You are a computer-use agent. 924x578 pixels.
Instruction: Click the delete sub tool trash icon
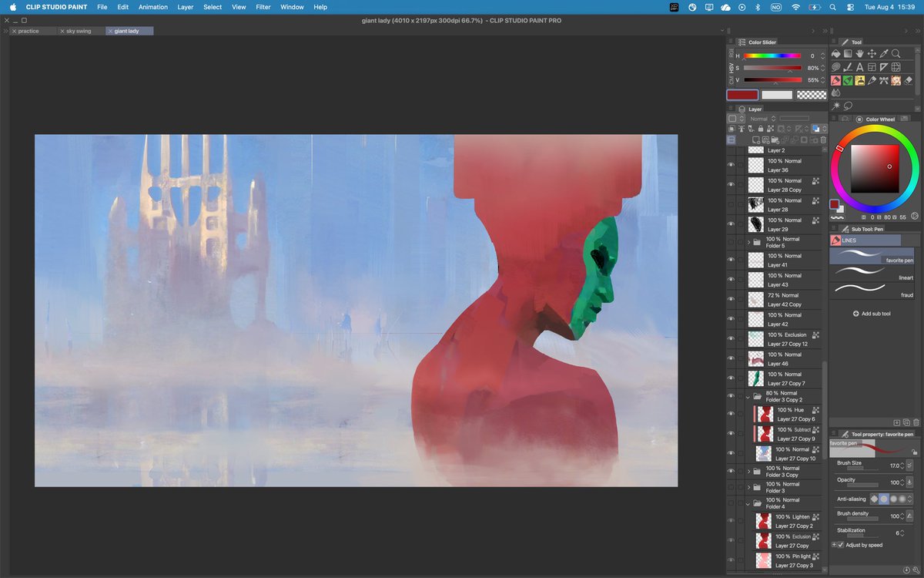tap(916, 422)
